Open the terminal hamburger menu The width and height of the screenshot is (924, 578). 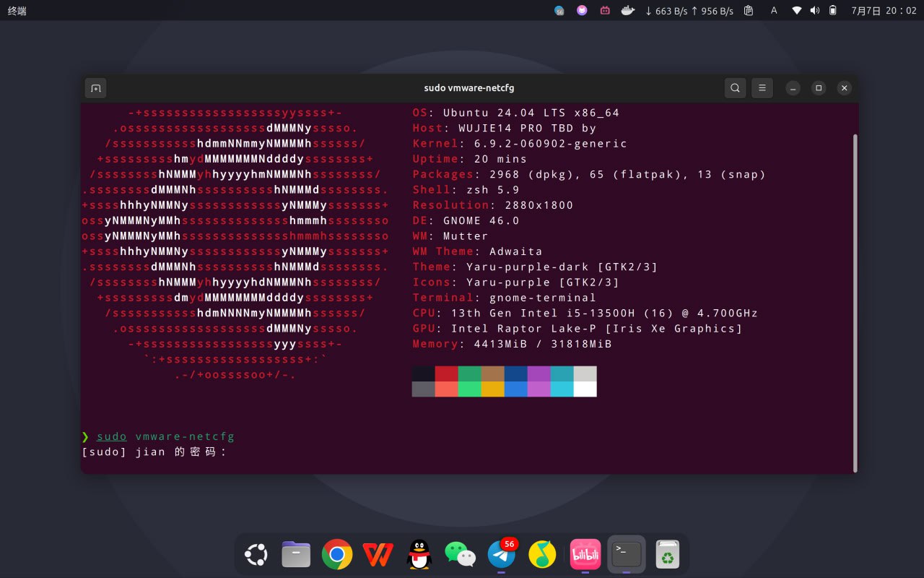(762, 88)
